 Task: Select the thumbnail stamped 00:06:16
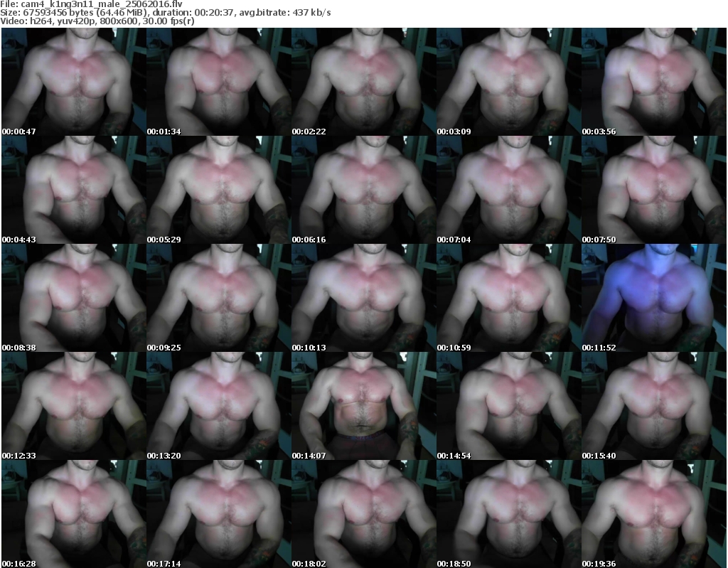363,190
